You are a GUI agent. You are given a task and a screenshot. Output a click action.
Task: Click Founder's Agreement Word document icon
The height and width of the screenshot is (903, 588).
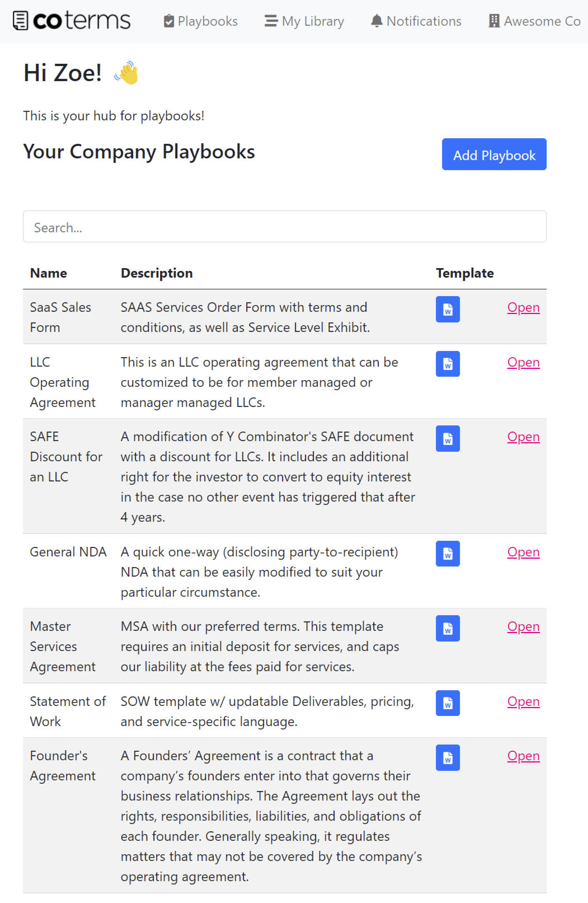[x=448, y=757]
